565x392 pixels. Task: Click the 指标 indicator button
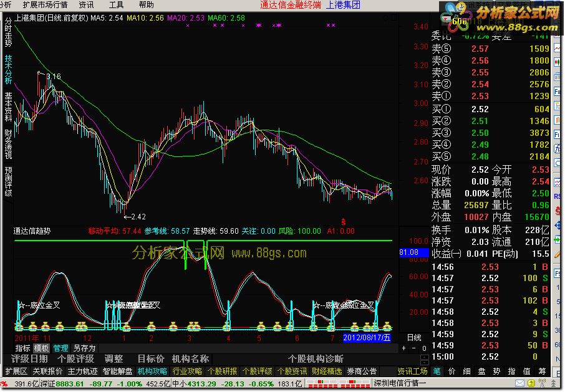pos(22,348)
